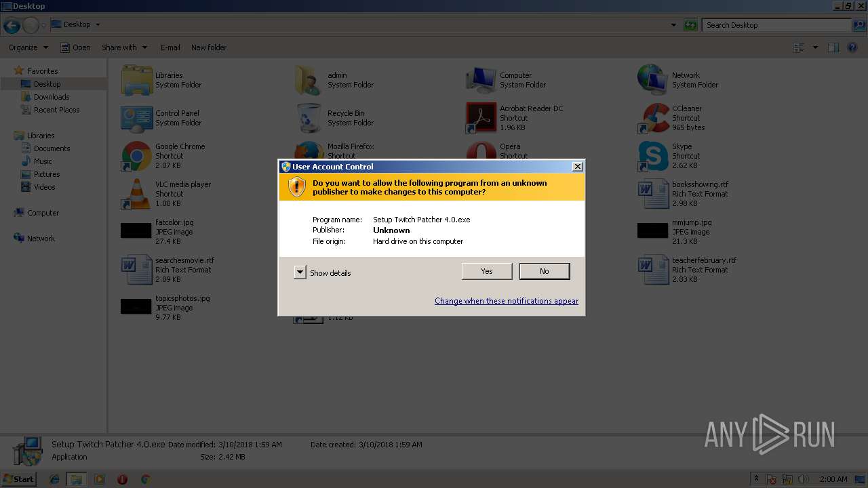Select the Skype shortcut icon
Image resolution: width=868 pixels, height=488 pixels.
point(653,156)
